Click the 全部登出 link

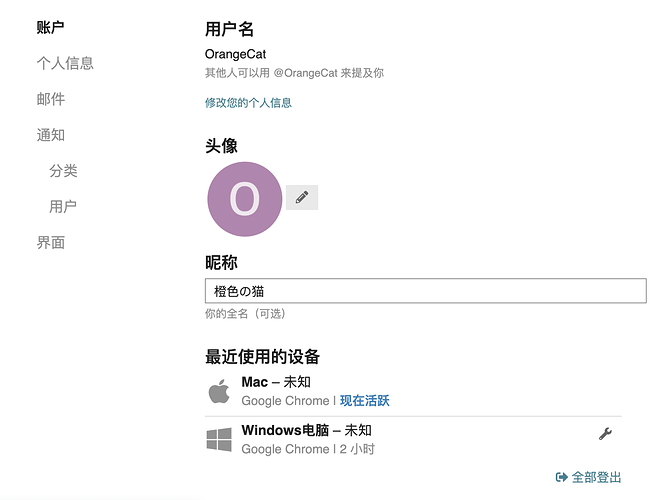point(596,477)
